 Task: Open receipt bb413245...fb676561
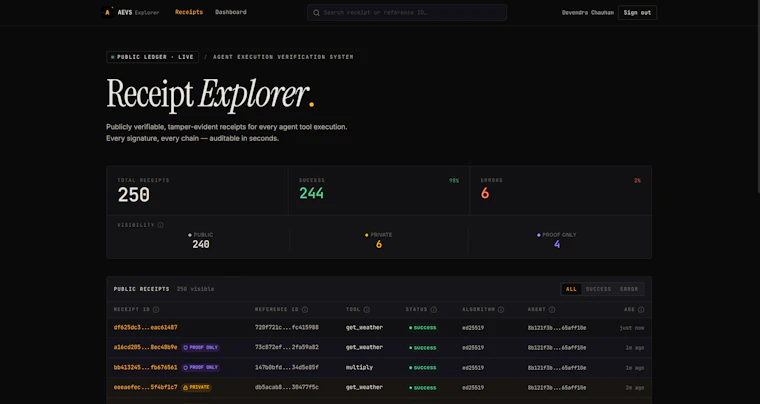(145, 367)
